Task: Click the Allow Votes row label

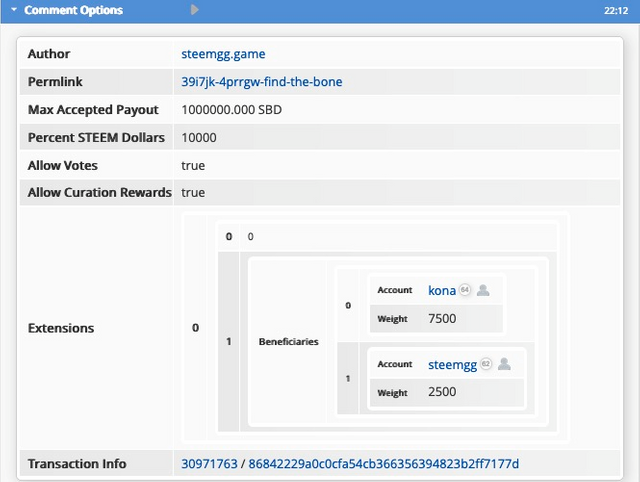Action: click(62, 165)
